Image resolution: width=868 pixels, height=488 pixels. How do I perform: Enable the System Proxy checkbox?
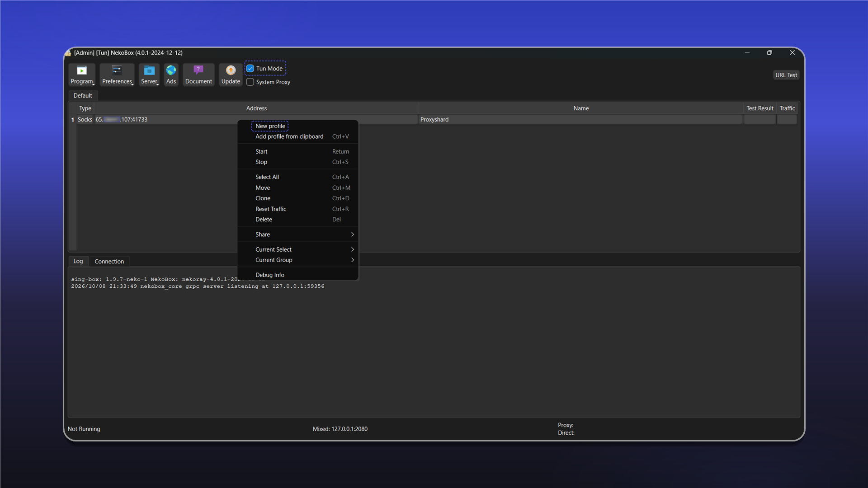click(x=250, y=82)
